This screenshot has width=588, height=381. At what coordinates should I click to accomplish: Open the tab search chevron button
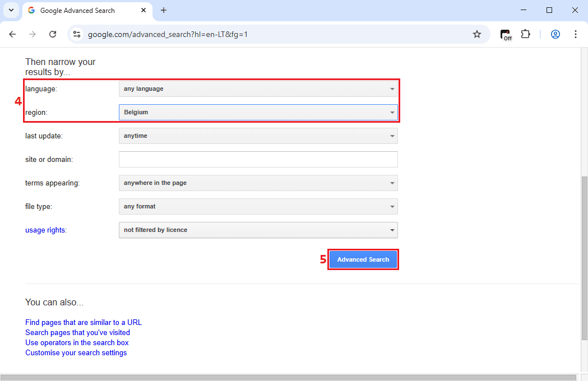point(11,10)
